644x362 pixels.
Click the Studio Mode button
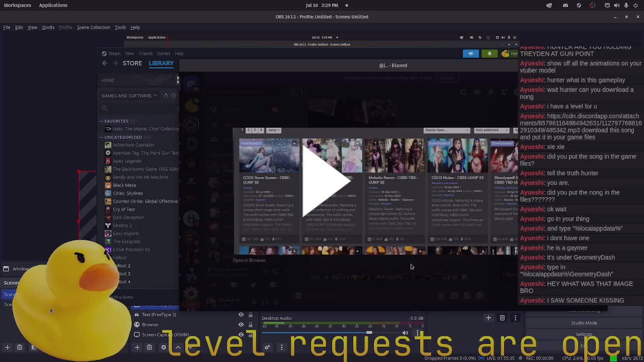click(x=584, y=323)
